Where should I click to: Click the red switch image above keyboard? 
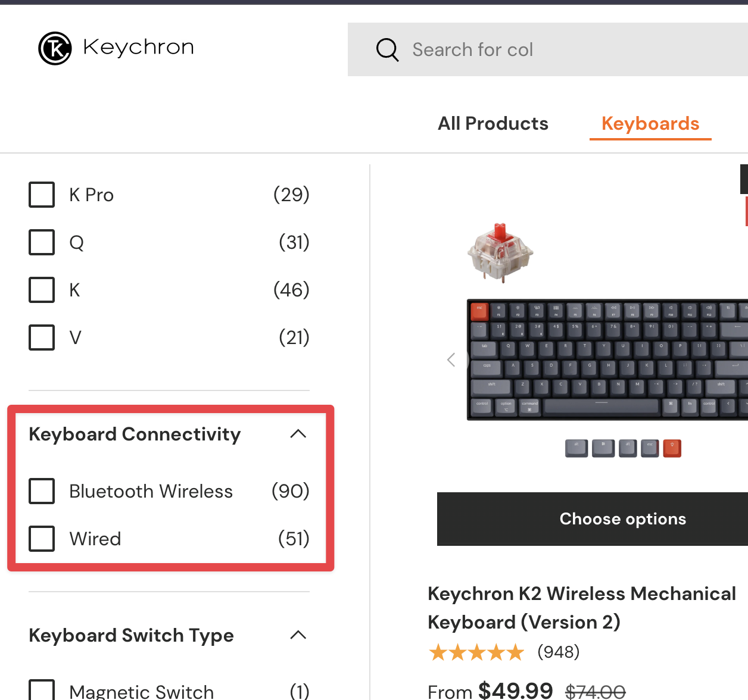(500, 252)
